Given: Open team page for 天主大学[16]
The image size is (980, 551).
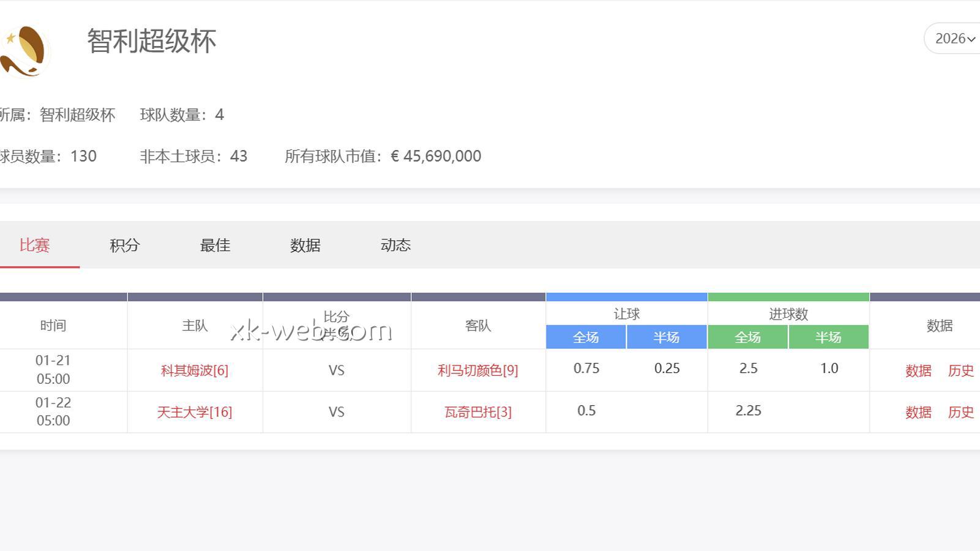Looking at the screenshot, I should point(195,411).
